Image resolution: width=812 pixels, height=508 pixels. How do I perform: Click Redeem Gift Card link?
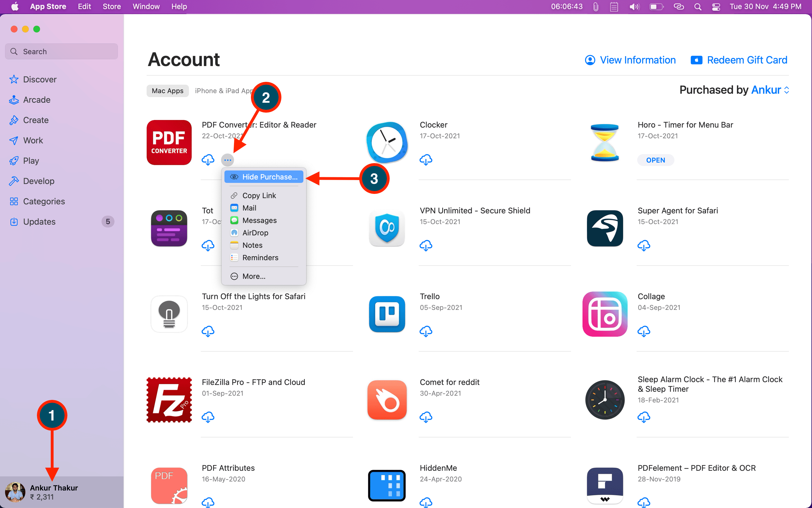pos(739,60)
